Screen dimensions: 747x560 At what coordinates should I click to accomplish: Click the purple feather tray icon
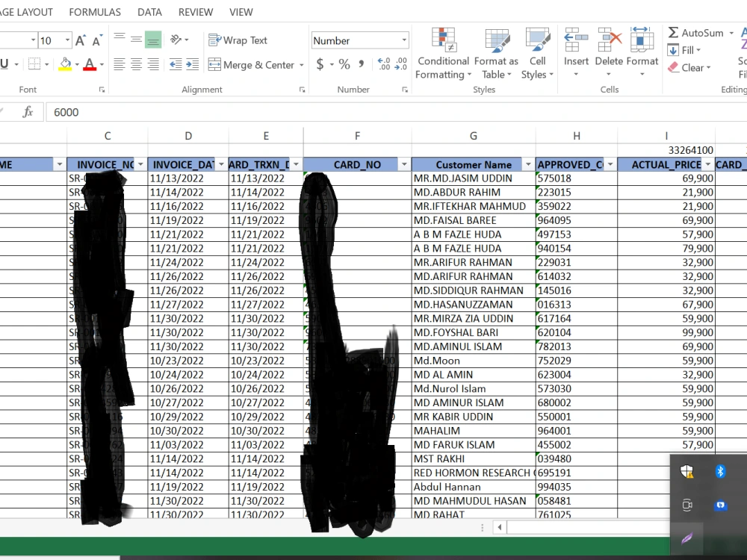pyautogui.click(x=686, y=538)
